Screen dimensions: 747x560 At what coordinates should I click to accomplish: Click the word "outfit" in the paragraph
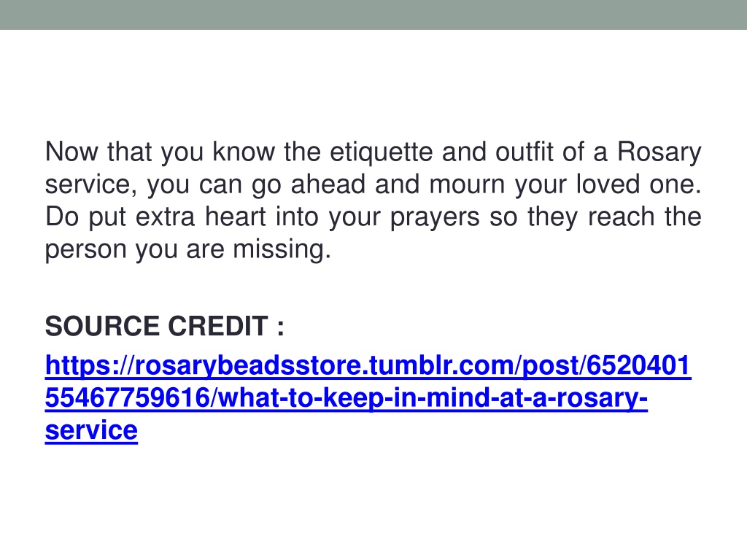click(524, 152)
